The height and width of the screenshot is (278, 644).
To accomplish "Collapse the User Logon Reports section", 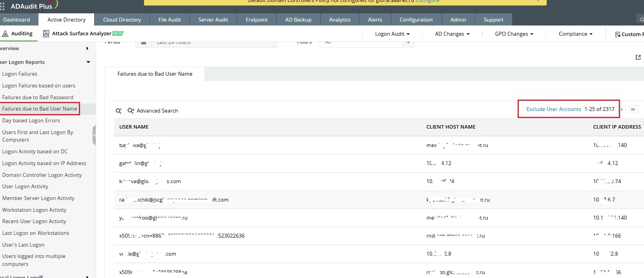I will (x=88, y=62).
